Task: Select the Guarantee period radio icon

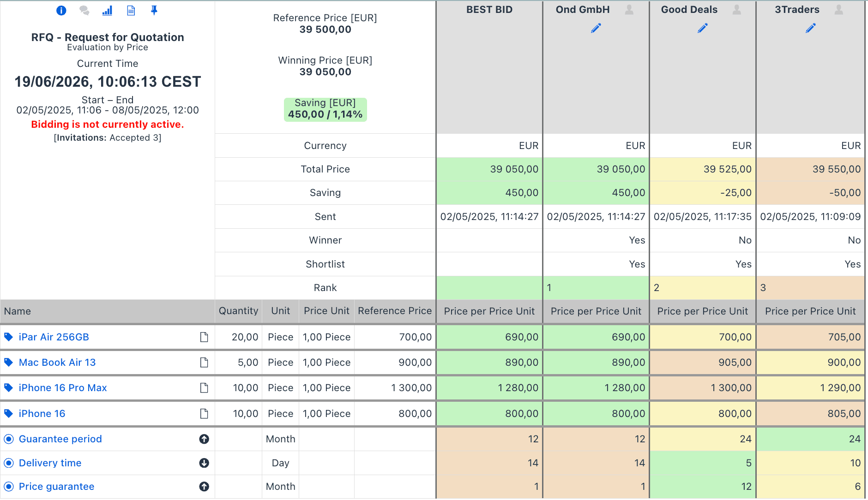Action: [8, 439]
